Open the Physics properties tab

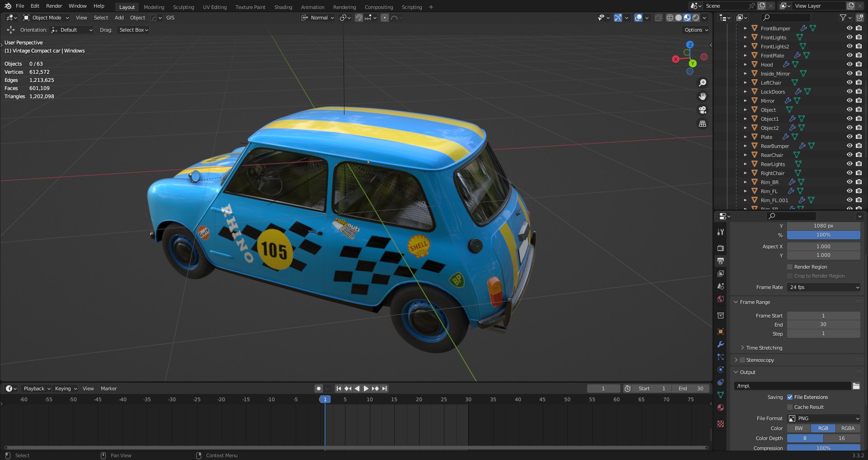tap(721, 370)
